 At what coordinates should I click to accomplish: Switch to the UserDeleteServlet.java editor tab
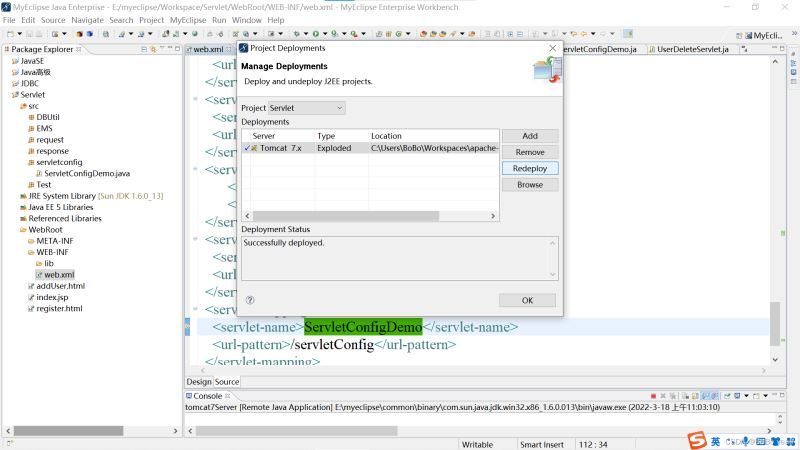[692, 49]
